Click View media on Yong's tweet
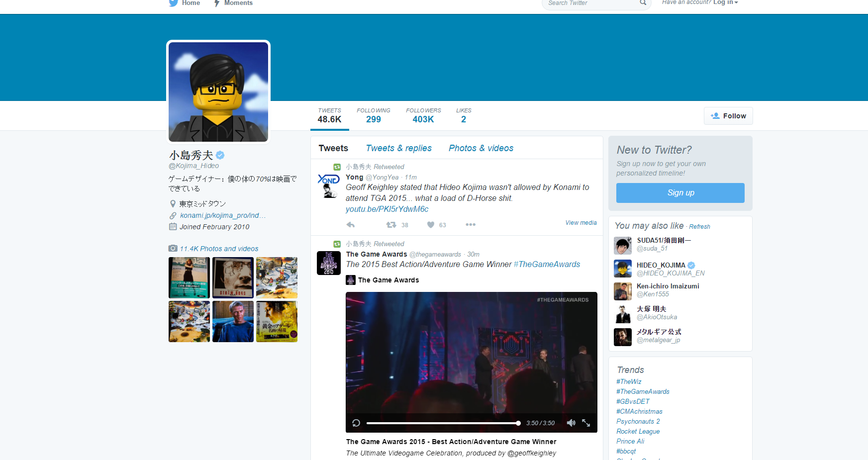868x460 pixels. [x=581, y=223]
